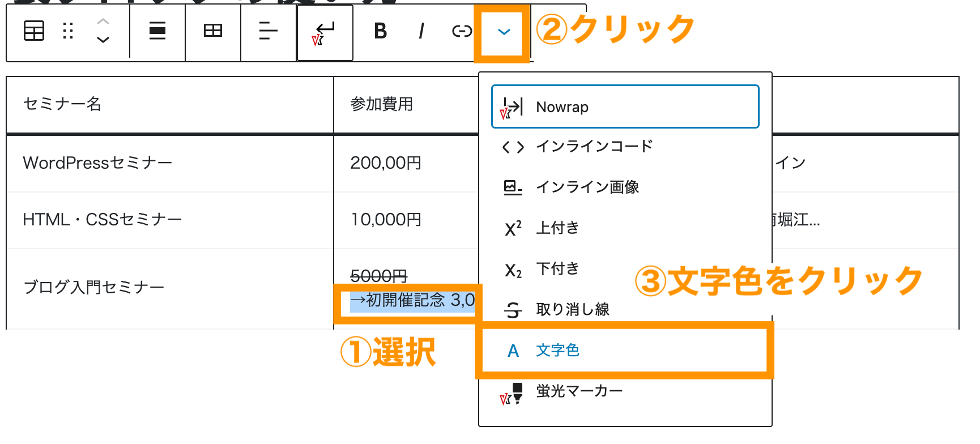Click the 参加費用 header cell

406,105
